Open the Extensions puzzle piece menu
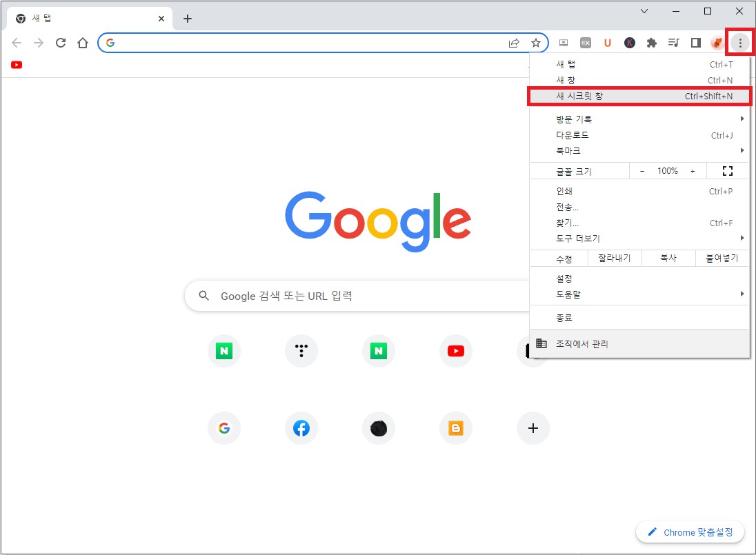This screenshot has width=756, height=555. (652, 43)
